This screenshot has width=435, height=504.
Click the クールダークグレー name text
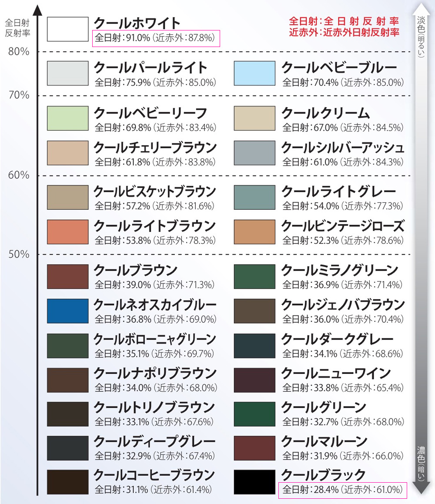pos(338,339)
